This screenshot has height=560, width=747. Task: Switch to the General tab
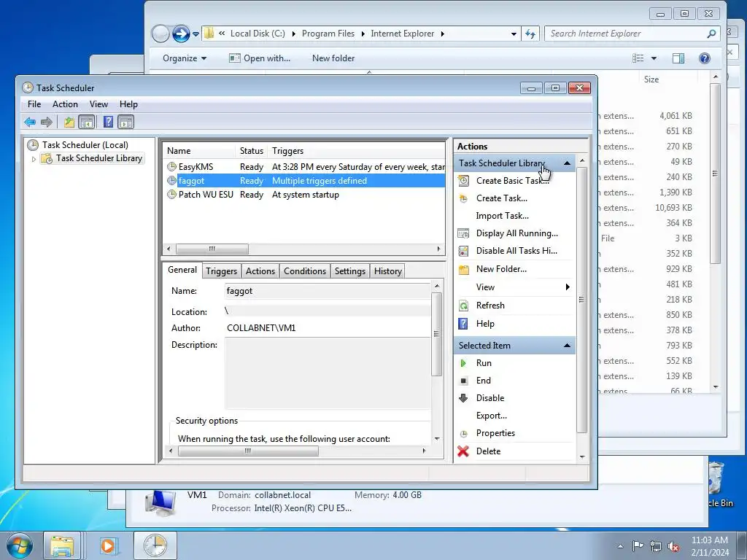pyautogui.click(x=182, y=270)
